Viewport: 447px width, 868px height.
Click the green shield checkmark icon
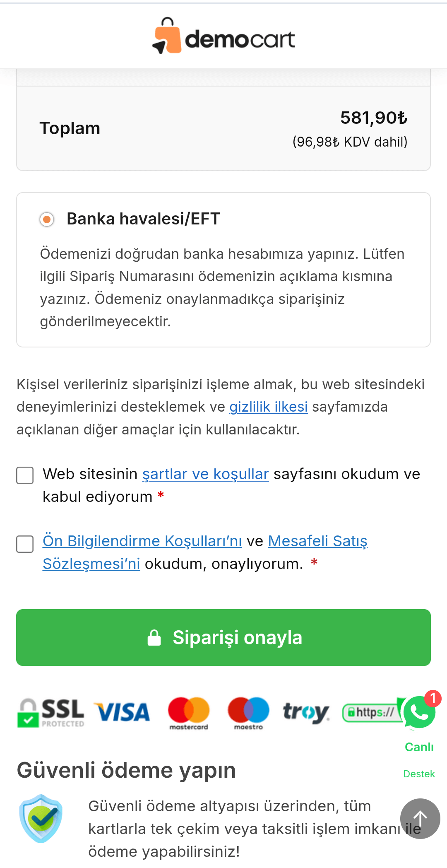[x=41, y=818]
